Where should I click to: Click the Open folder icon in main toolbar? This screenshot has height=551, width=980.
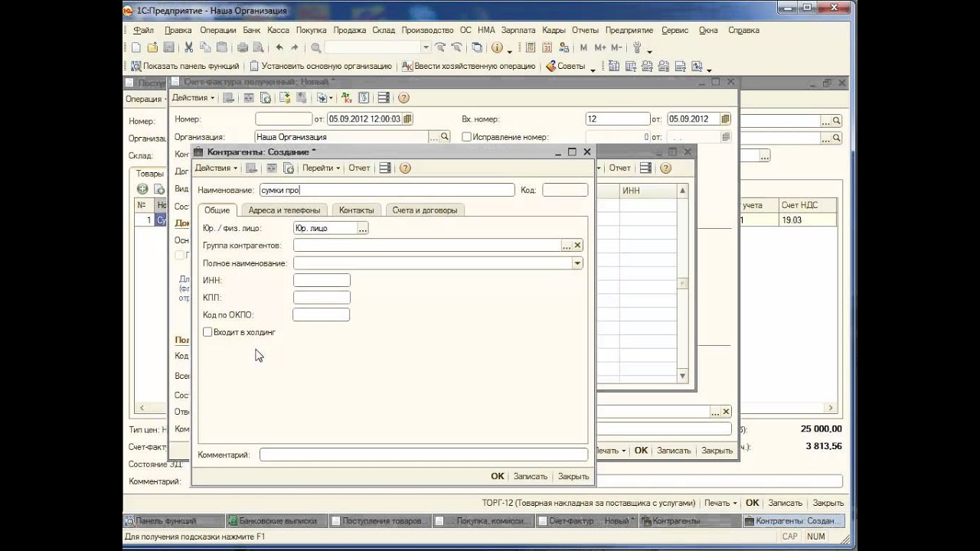pos(152,47)
